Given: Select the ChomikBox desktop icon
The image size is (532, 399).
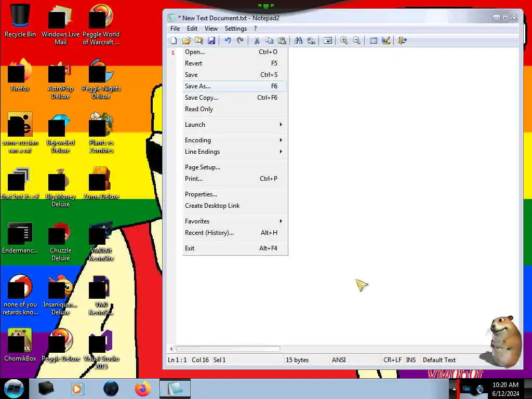Looking at the screenshot, I should click(x=20, y=345).
